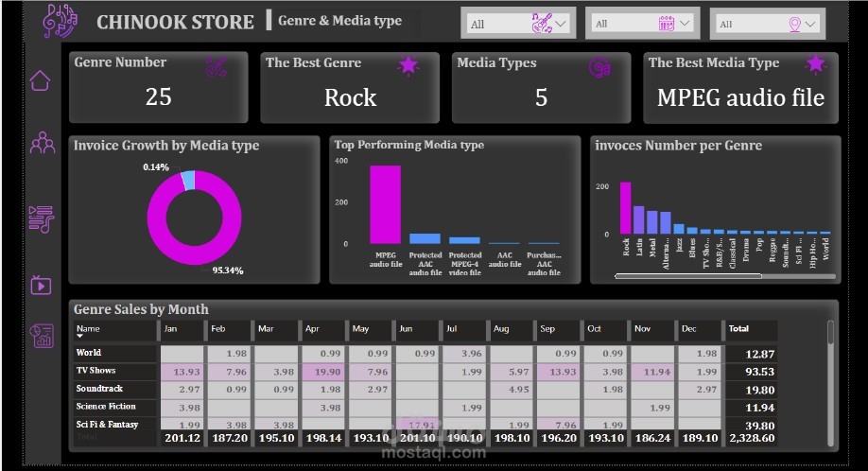Screen dimensions: 868x471
Task: Click January column total 201.12
Action: pyautogui.click(x=182, y=438)
